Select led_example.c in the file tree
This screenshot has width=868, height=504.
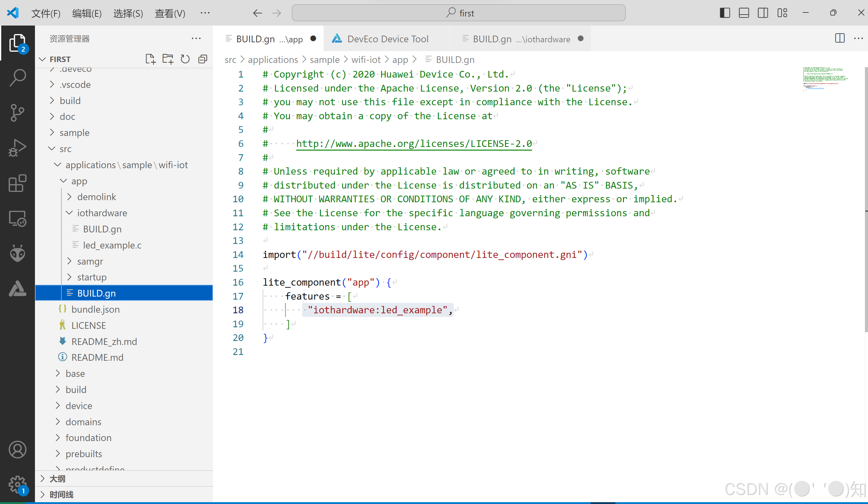point(112,245)
